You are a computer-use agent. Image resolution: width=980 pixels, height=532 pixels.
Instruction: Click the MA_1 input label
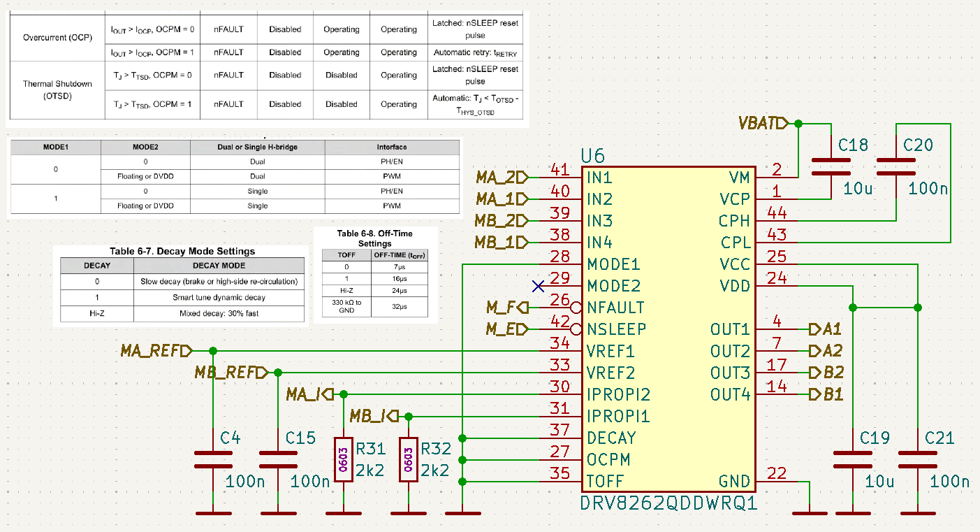502,198
